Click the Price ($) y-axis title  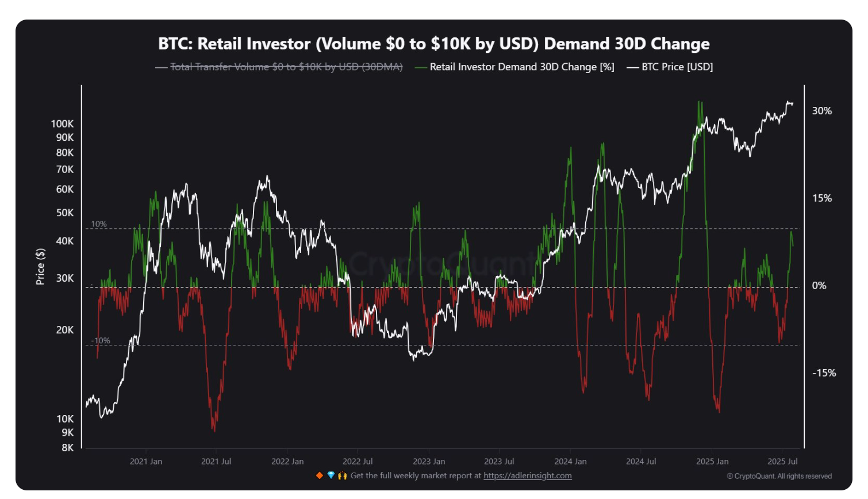tap(40, 267)
